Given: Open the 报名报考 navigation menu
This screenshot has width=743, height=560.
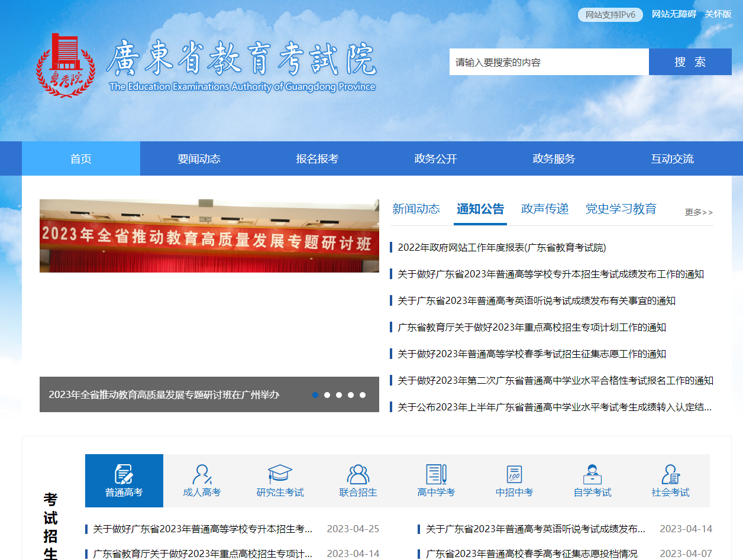Looking at the screenshot, I should (x=317, y=158).
